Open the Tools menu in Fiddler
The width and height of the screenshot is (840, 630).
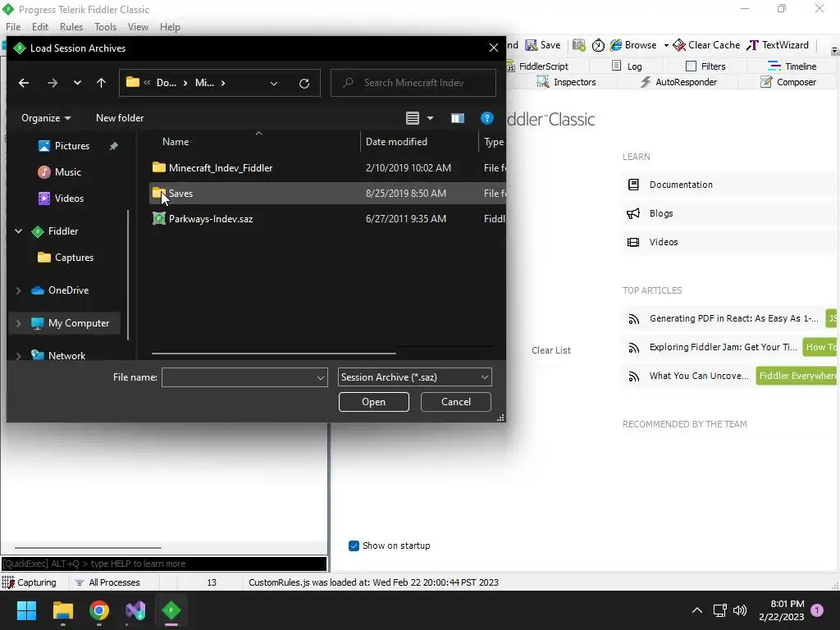105,27
